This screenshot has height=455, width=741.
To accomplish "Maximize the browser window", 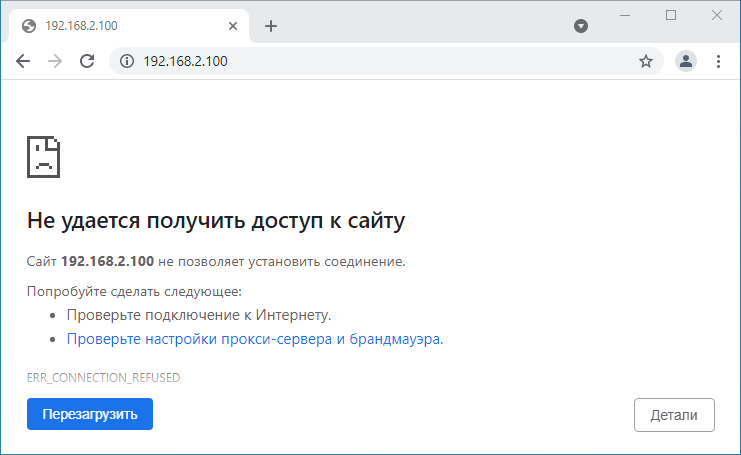I will point(671,16).
